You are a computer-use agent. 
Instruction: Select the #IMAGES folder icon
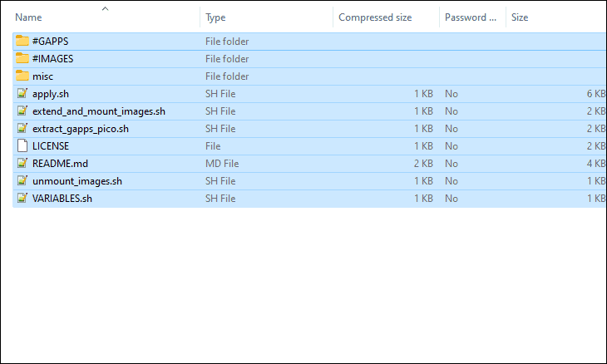22,58
